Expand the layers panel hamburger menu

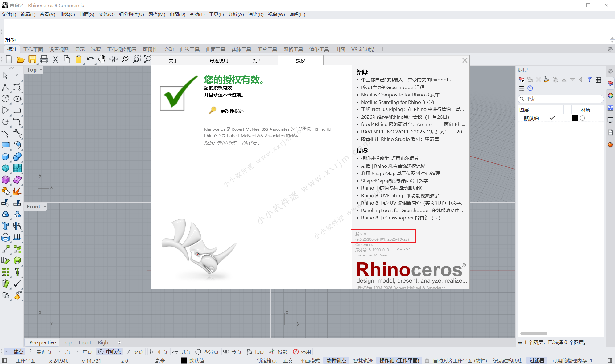tap(522, 88)
